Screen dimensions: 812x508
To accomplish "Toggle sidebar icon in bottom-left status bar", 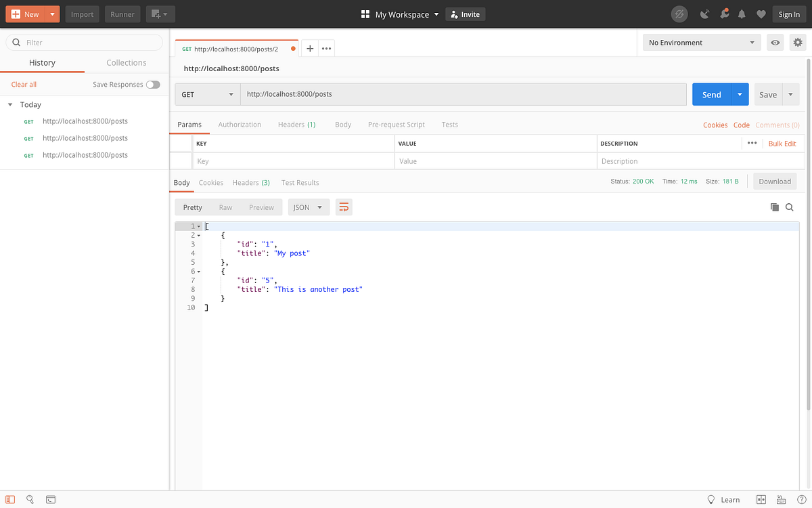I will click(x=10, y=500).
